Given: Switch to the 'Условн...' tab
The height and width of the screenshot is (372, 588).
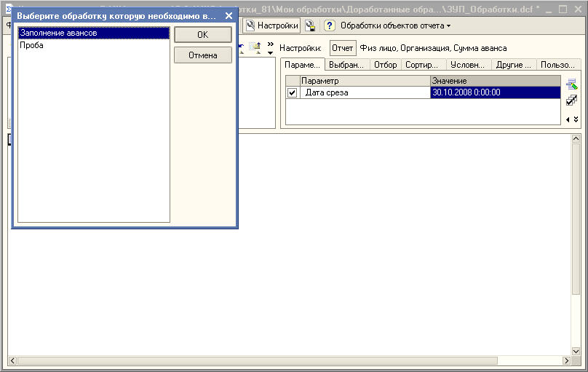Looking at the screenshot, I should click(x=468, y=65).
